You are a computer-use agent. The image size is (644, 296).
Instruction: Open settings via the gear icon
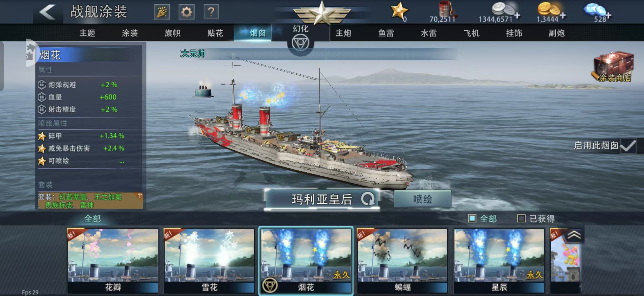pyautogui.click(x=186, y=12)
